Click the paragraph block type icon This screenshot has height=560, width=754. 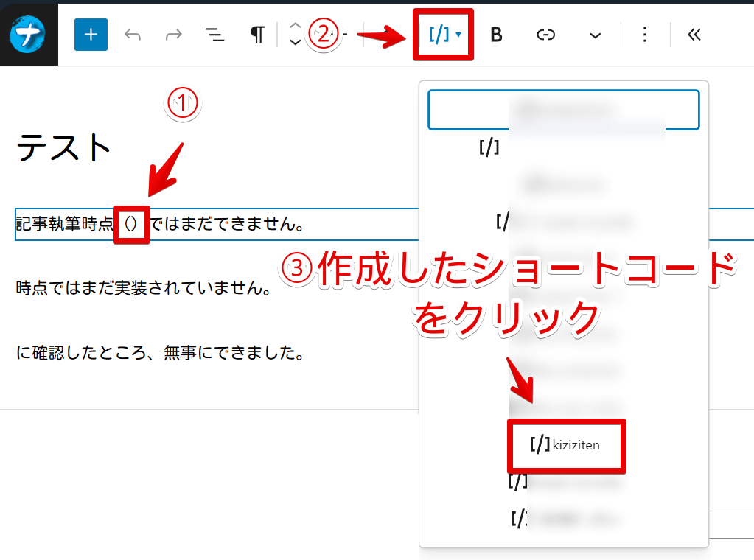[x=257, y=35]
